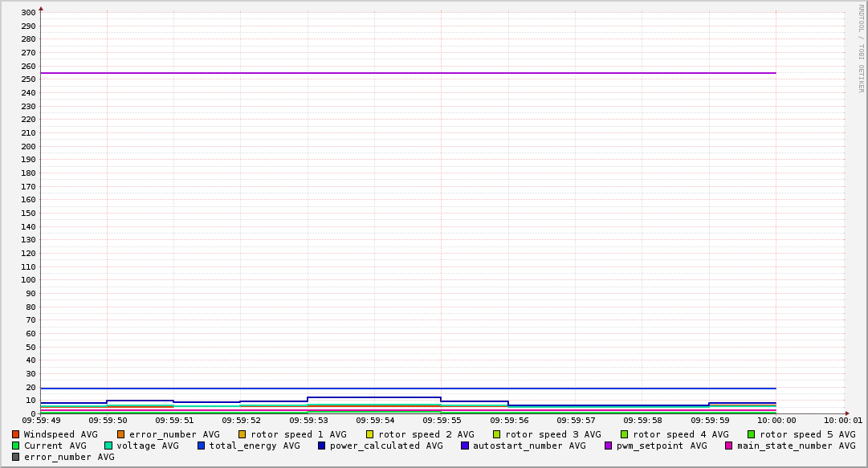Image resolution: width=868 pixels, height=468 pixels.
Task: Click the 09:59:53 time axis label
Action: tap(308, 420)
